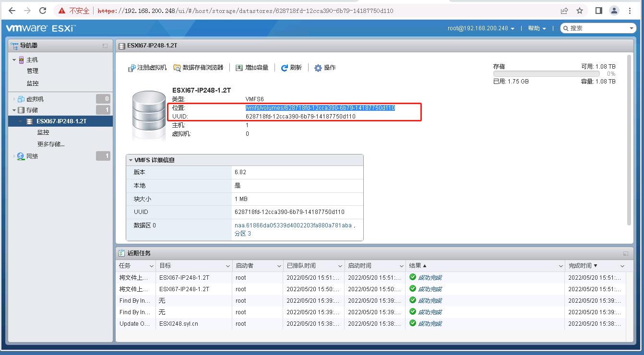The image size is (644, 355).
Task: Open browser profile avatar
Action: pos(614,11)
